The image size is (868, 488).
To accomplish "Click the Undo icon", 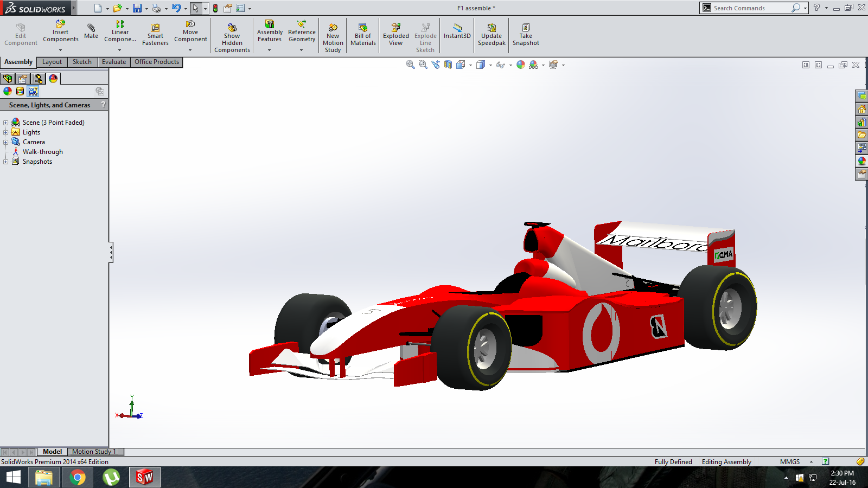I will point(176,8).
